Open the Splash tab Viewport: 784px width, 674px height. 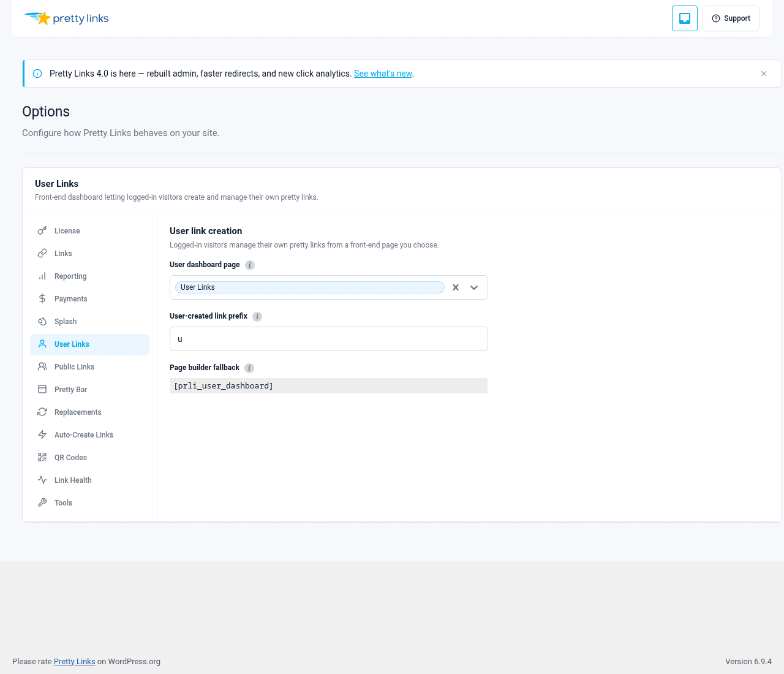[89, 322]
